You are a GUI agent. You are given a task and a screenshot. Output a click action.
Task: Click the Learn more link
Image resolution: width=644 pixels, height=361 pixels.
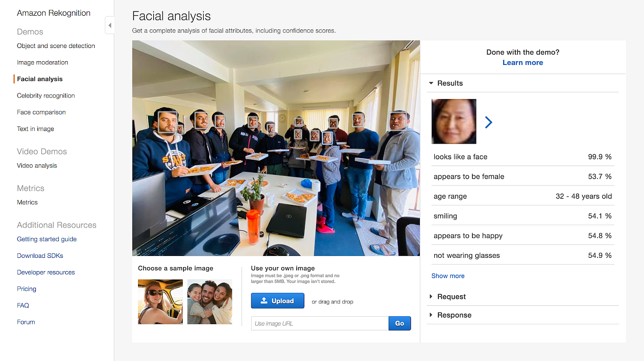(x=523, y=62)
